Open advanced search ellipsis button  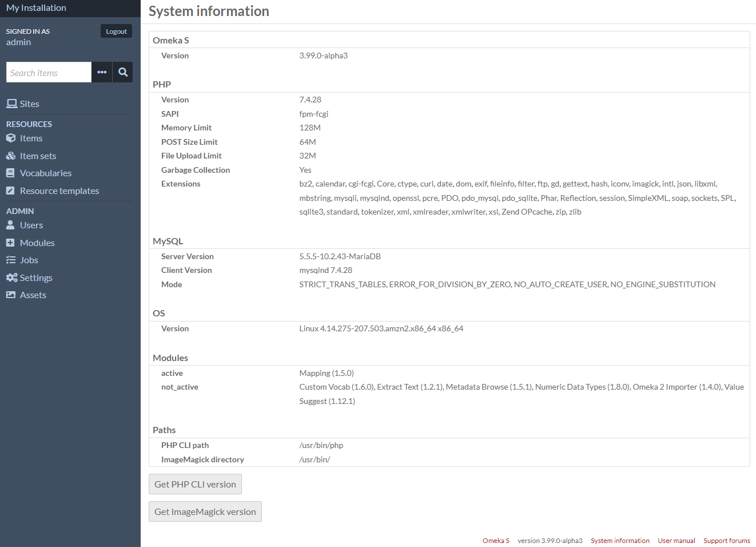[102, 72]
